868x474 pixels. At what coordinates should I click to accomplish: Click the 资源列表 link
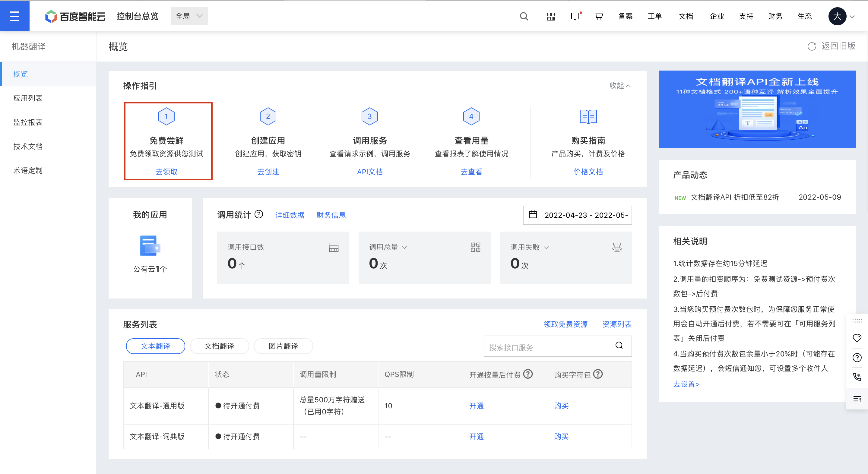[x=617, y=324]
